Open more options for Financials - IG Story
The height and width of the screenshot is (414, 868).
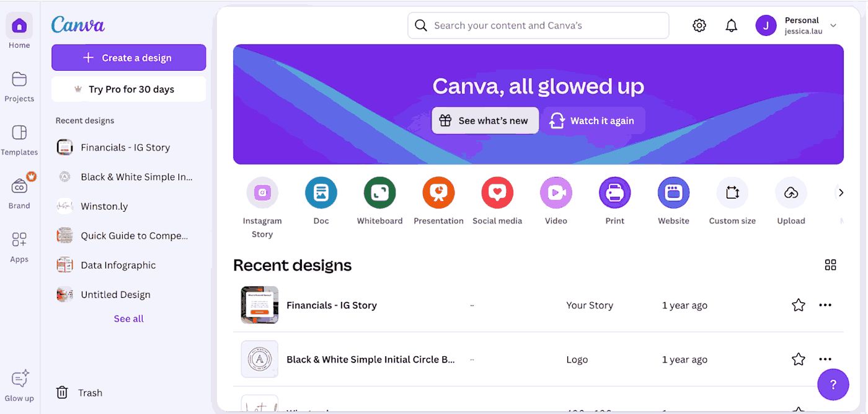(825, 305)
